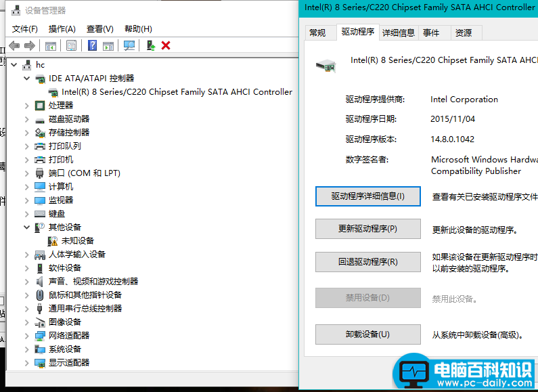The height and width of the screenshot is (392, 538).
Task: Switch to the 资源 tab
Action: coord(464,33)
